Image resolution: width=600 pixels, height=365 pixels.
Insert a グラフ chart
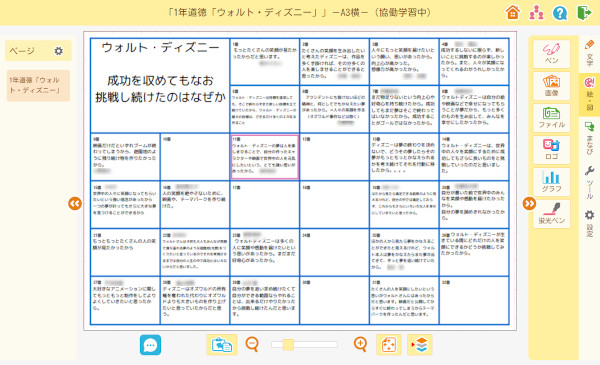(551, 182)
